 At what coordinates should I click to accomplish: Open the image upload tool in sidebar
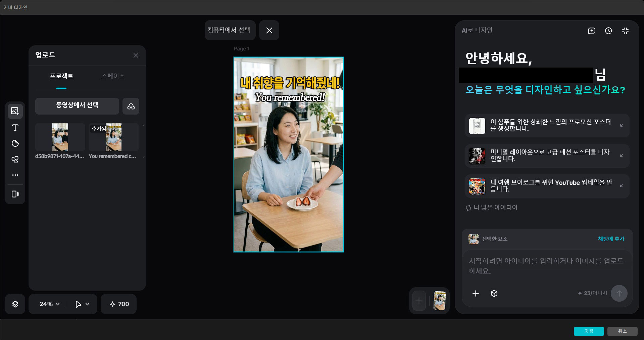[15, 111]
